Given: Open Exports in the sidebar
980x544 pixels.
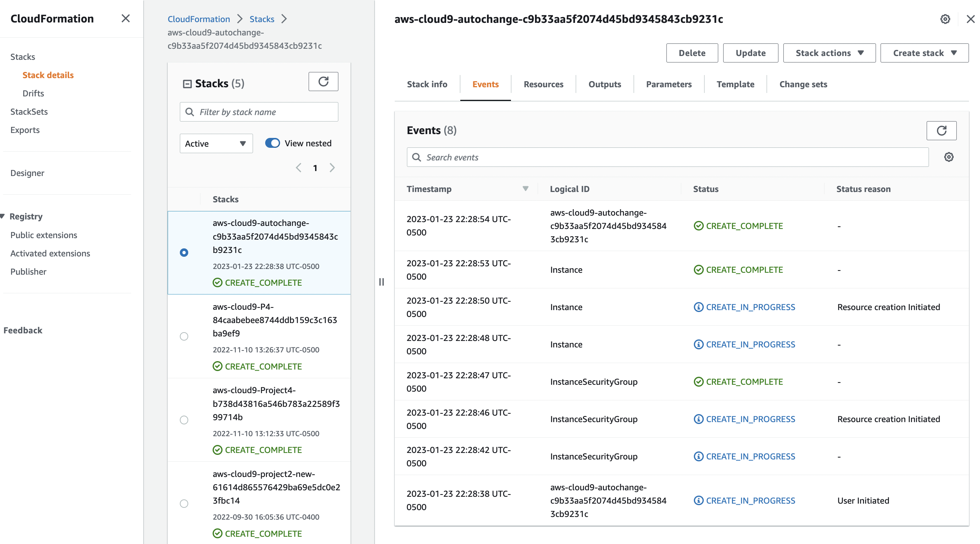Looking at the screenshot, I should tap(25, 130).
